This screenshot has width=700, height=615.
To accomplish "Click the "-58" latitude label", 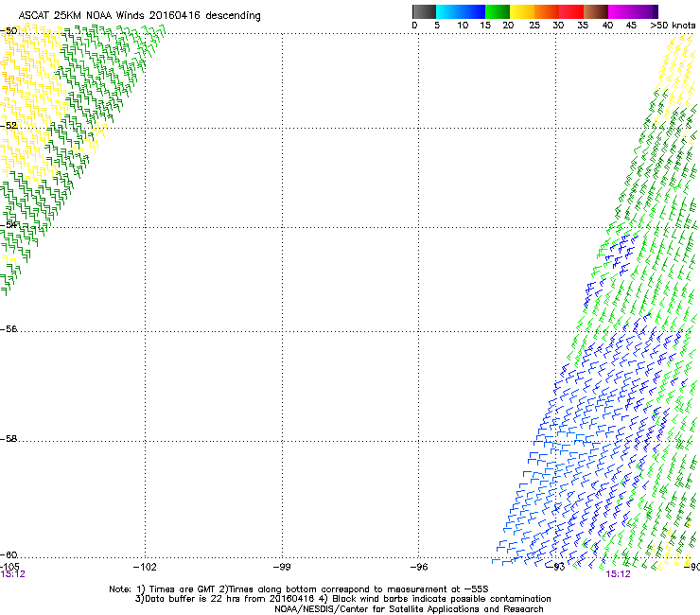I will [x=9, y=439].
